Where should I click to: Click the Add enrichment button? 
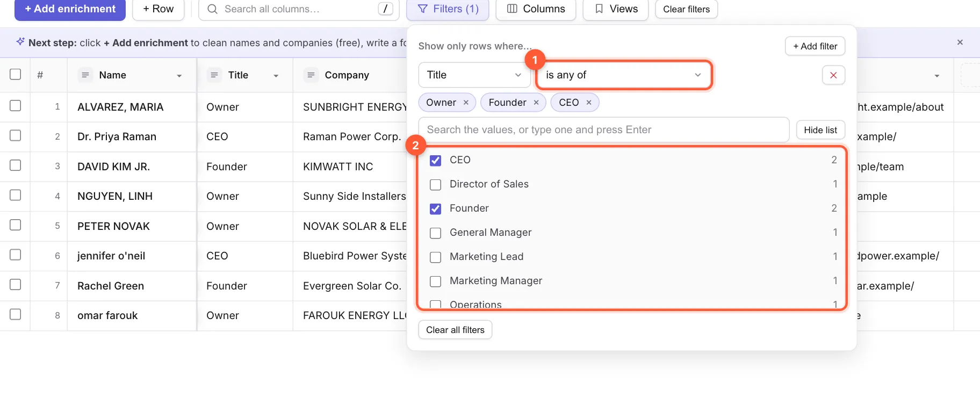pyautogui.click(x=70, y=9)
